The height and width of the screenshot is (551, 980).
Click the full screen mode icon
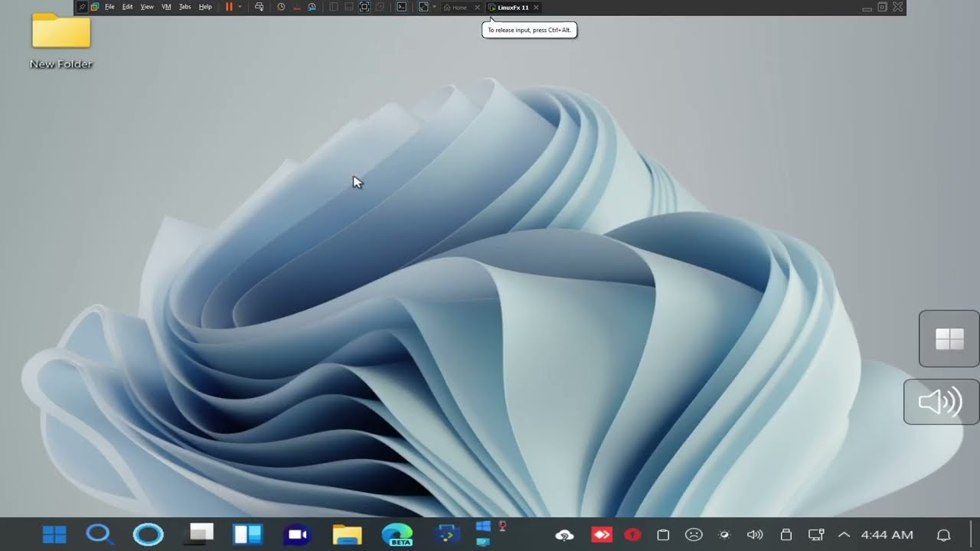click(x=364, y=7)
